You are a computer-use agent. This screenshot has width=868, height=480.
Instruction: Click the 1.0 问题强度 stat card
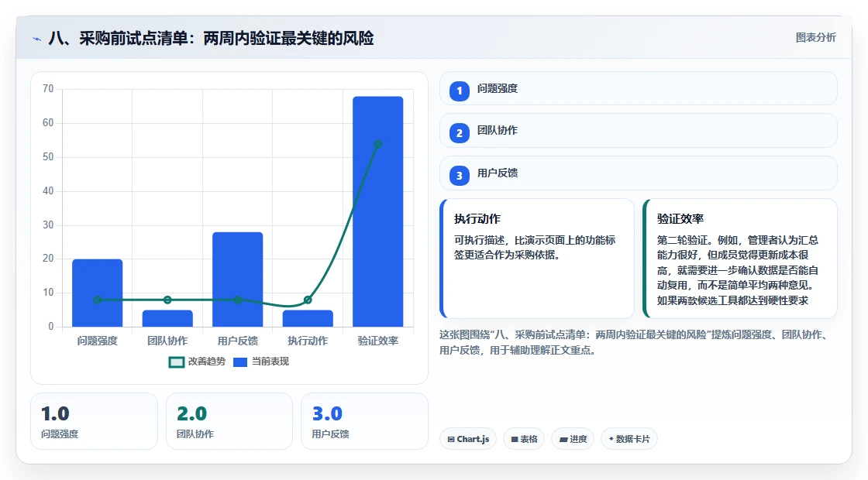pyautogui.click(x=94, y=421)
